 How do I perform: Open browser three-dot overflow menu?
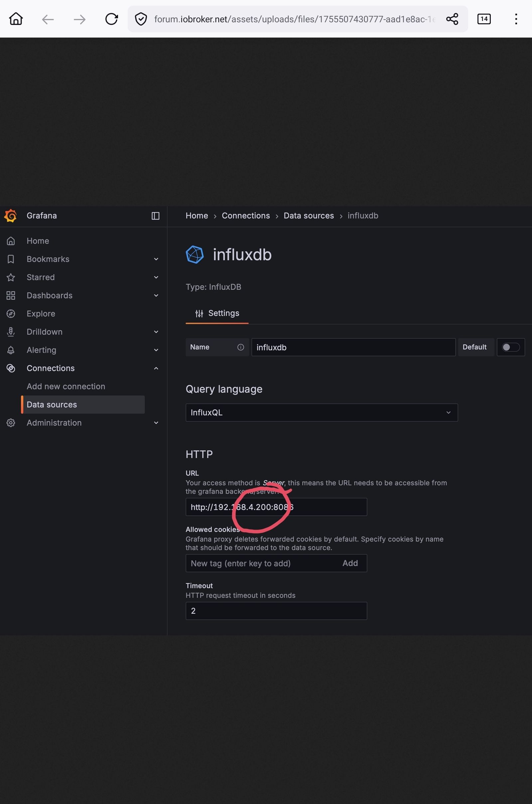coord(516,19)
